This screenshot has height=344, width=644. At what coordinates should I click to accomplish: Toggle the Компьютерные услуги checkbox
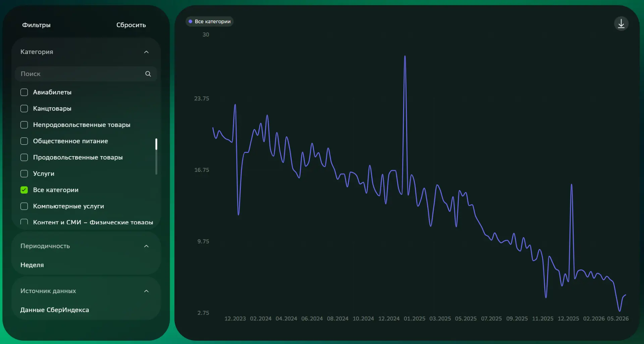[x=24, y=206]
